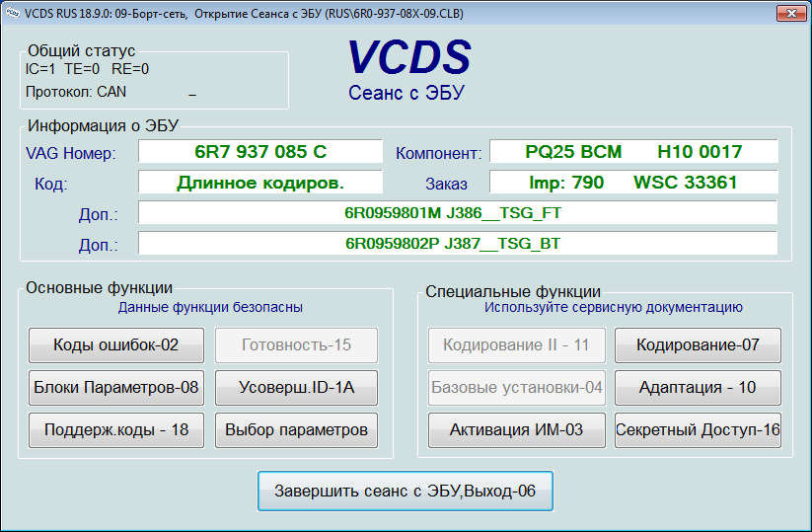Click Выбор параметров button

[296, 430]
